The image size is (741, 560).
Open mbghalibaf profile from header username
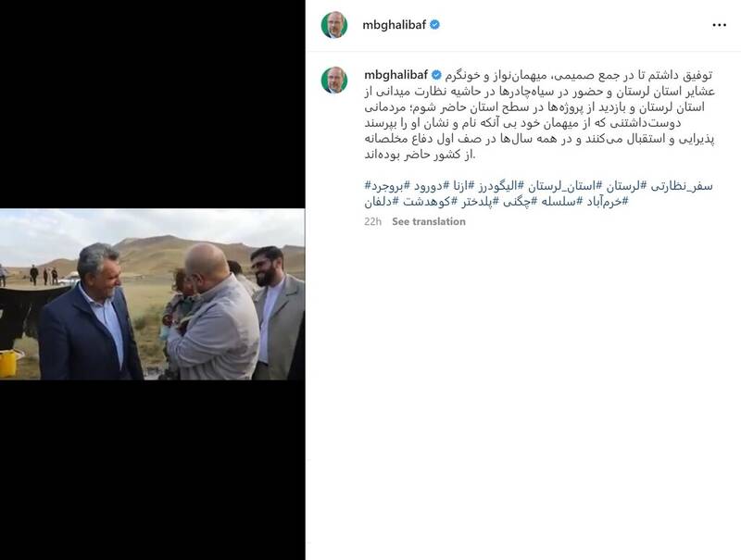tap(395, 25)
